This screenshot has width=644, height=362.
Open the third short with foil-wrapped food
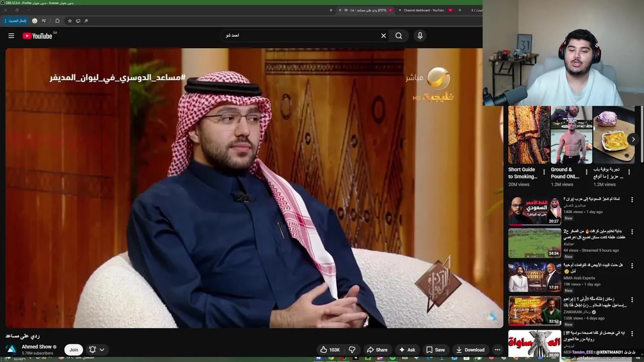tap(614, 135)
